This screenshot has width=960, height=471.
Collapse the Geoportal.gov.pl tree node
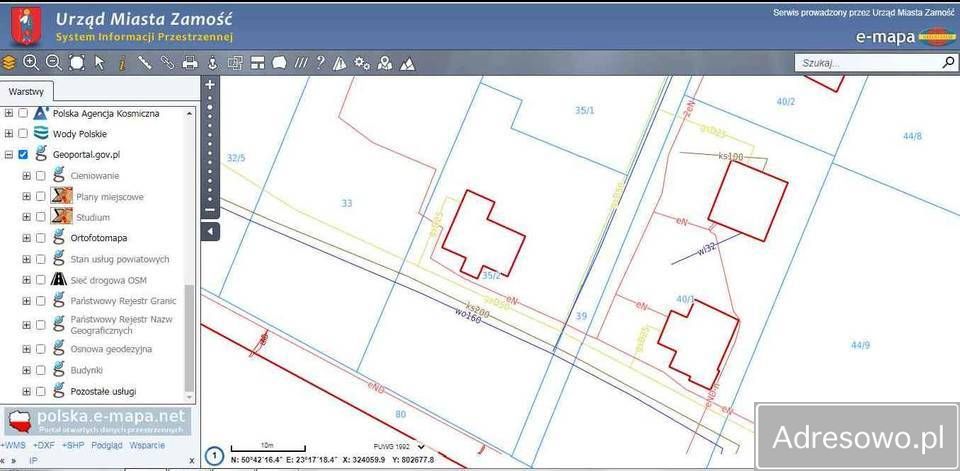point(9,154)
